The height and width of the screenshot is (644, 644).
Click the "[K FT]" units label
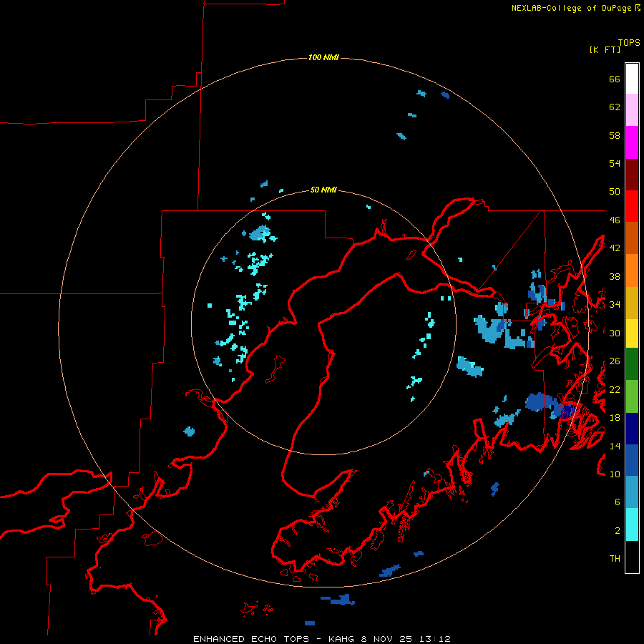click(605, 49)
